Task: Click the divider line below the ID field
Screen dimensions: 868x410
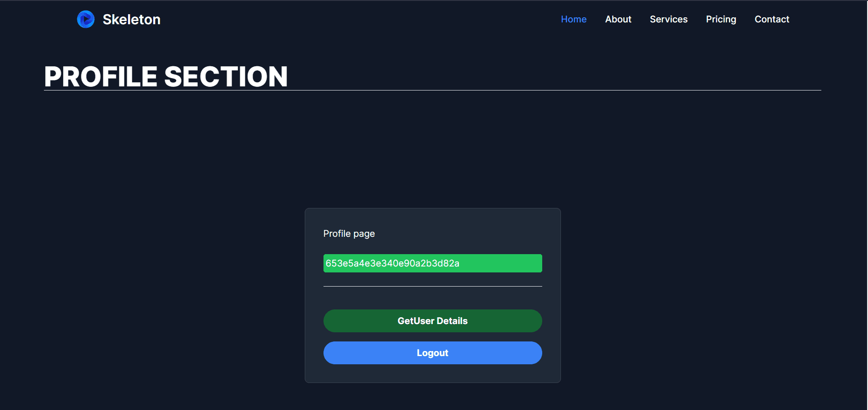Action: coord(432,286)
